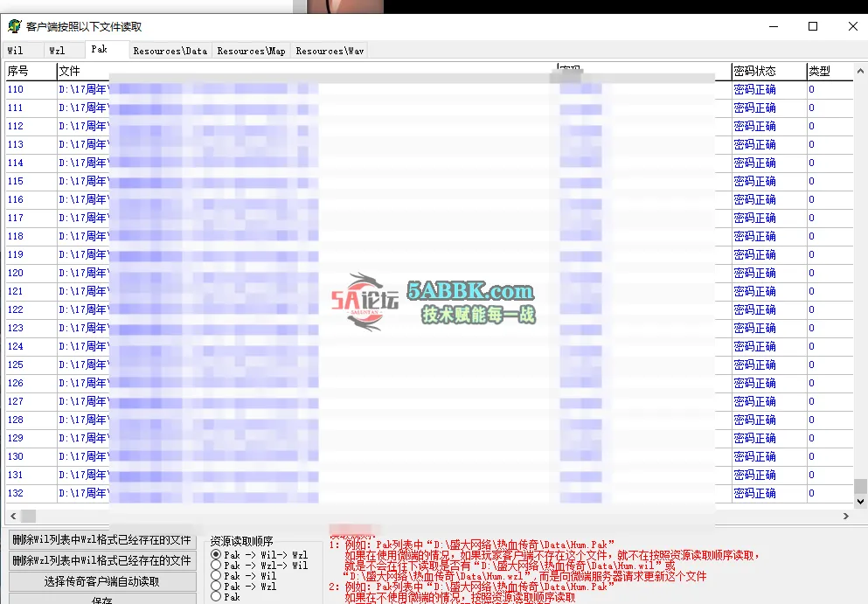Click the vertical scrollbar up arrow
This screenshot has width=868, height=604.
click(x=860, y=71)
